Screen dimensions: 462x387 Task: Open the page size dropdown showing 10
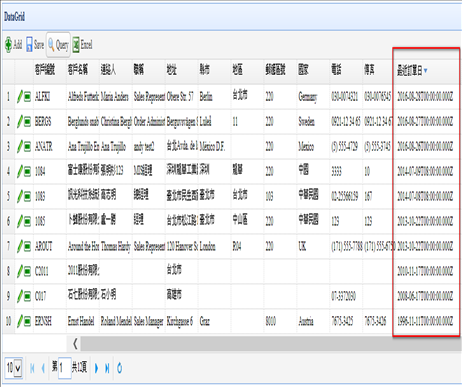14,368
